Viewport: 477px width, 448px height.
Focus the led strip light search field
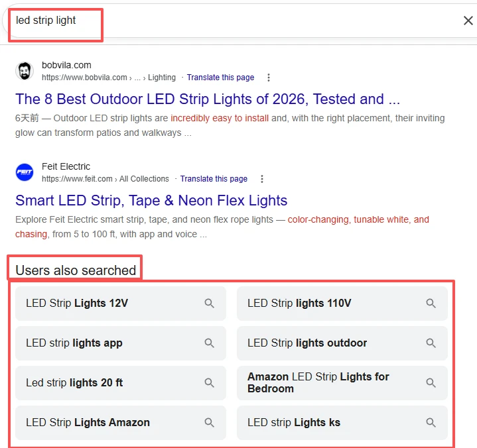[231, 21]
